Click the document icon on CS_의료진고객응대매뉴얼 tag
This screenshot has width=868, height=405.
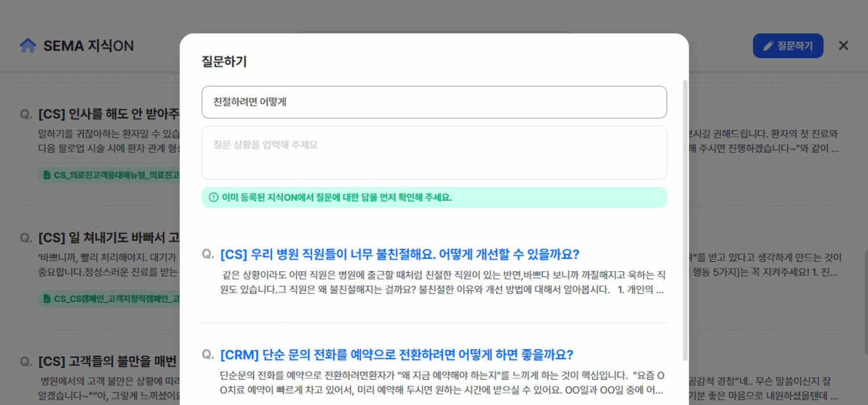click(47, 175)
